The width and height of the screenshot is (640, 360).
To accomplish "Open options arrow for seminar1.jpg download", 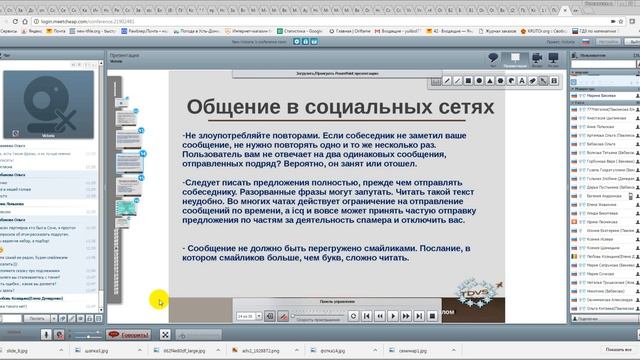I will pos(453,350).
